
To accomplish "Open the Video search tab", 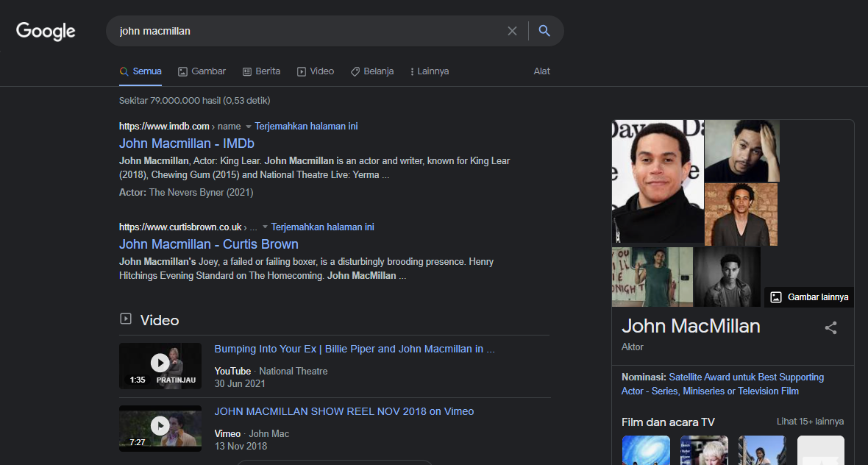I will [316, 71].
